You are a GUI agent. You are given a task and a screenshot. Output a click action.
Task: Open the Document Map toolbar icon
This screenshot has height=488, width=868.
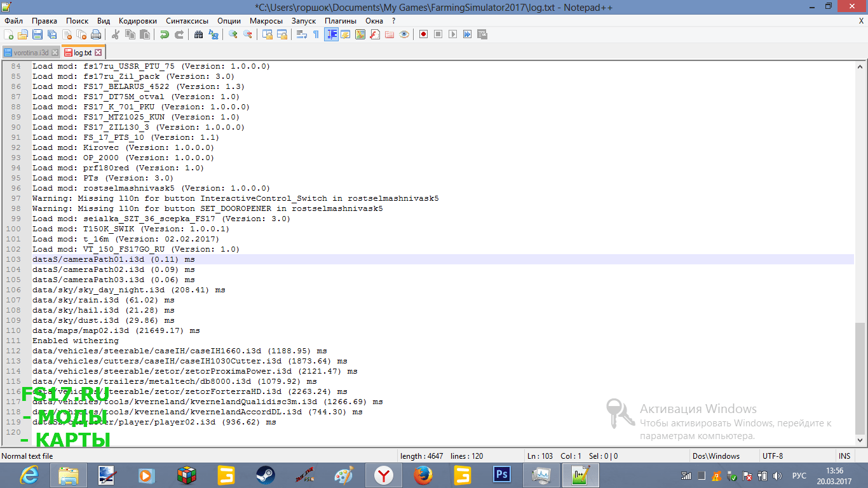click(360, 34)
